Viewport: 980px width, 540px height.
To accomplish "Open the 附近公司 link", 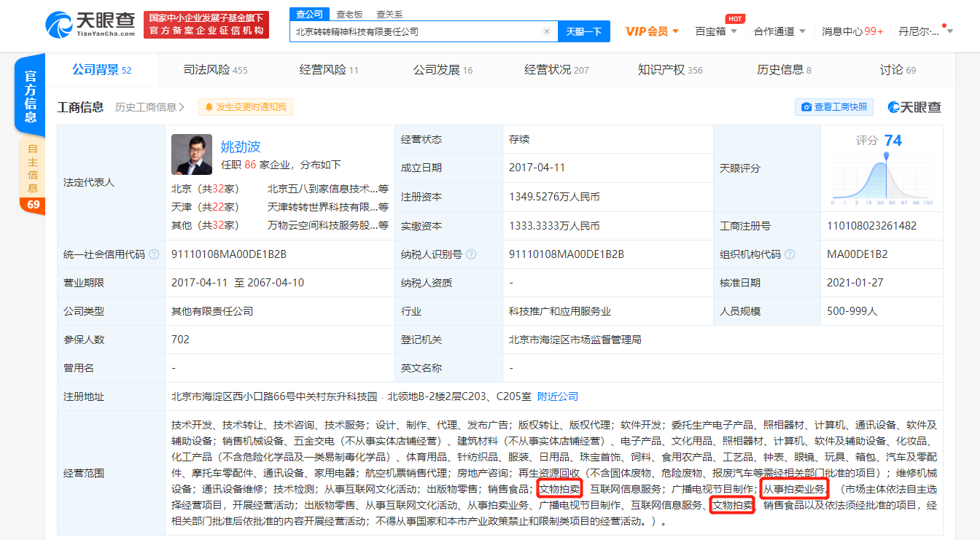I will (557, 396).
